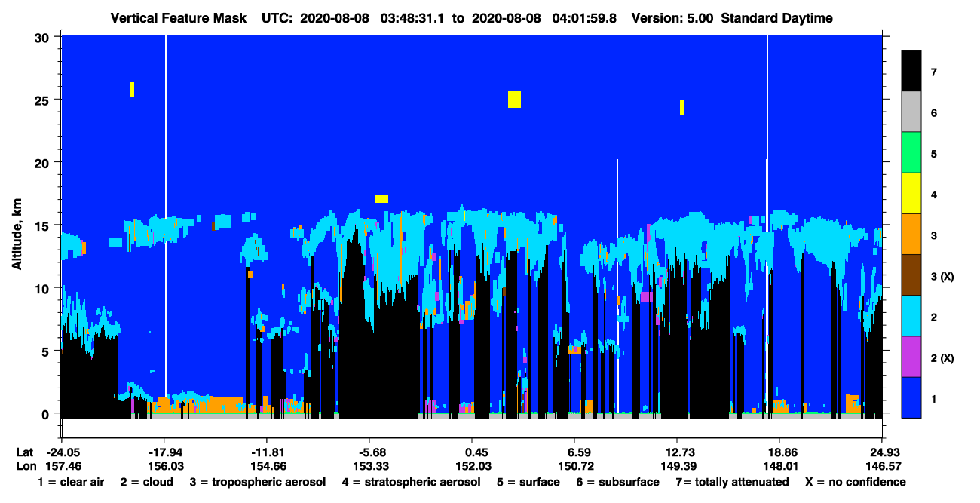
Task: Click the colorbar label "2 (X)"
Action: pyautogui.click(x=942, y=358)
